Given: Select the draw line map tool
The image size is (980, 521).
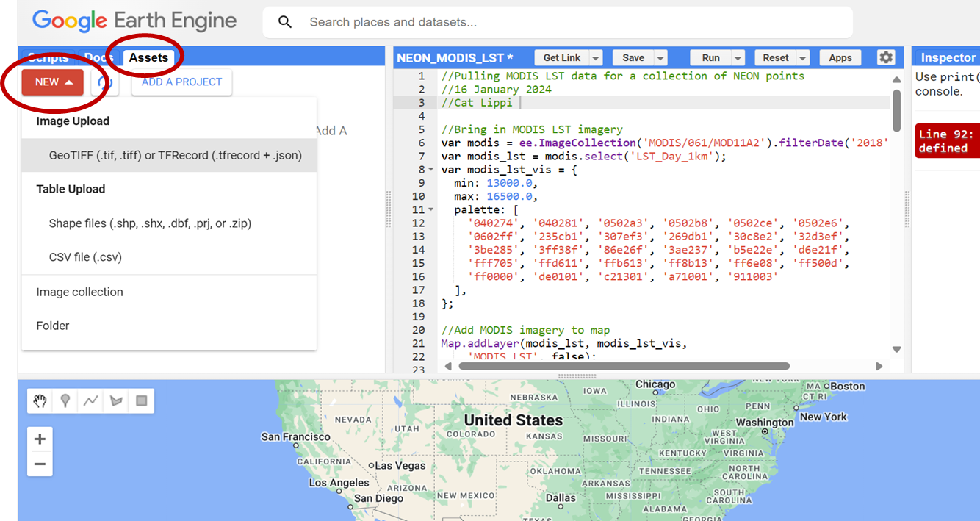Looking at the screenshot, I should 90,400.
